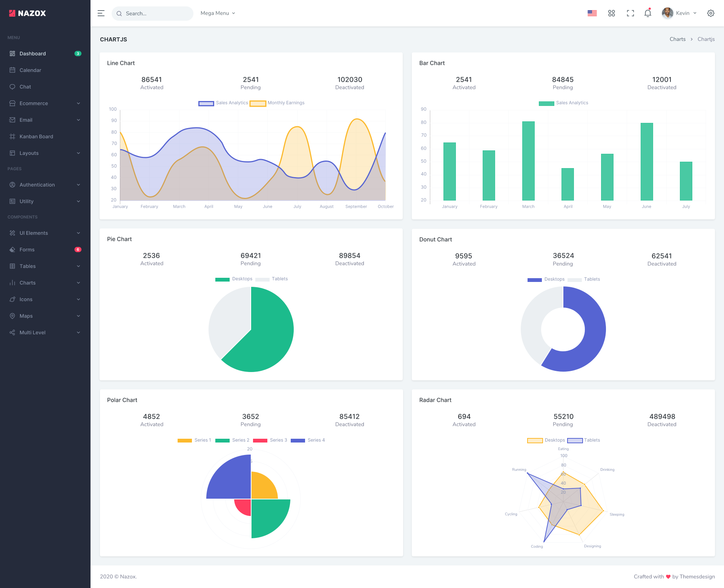Click the Icons cup icon
Viewport: 724px width, 588px height.
(x=12, y=299)
